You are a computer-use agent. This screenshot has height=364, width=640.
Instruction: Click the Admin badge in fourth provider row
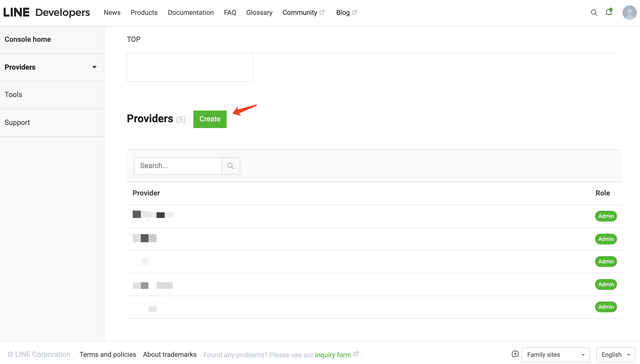coord(606,284)
